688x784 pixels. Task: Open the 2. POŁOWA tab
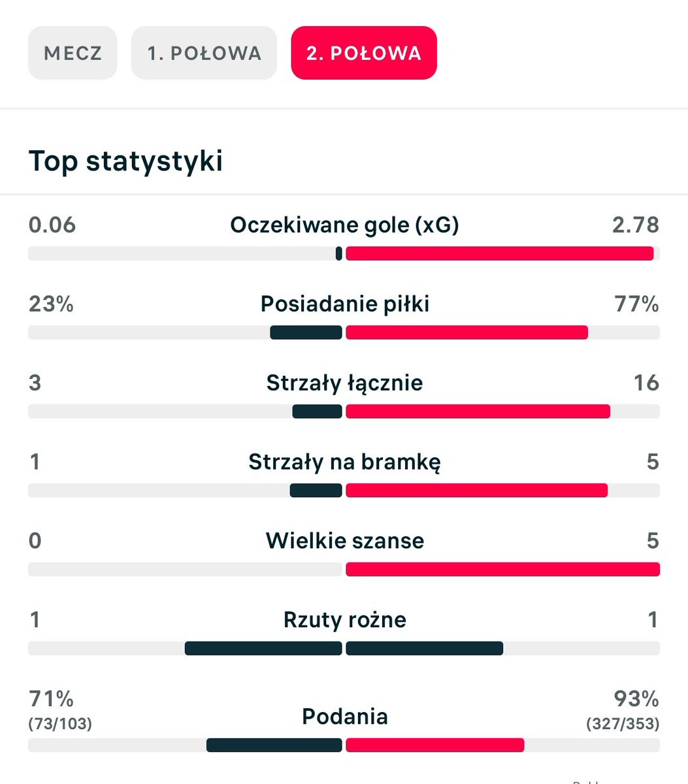tap(364, 53)
